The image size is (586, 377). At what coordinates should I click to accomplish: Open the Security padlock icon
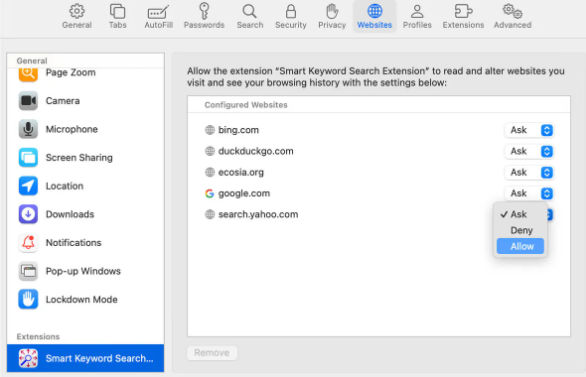pos(291,12)
